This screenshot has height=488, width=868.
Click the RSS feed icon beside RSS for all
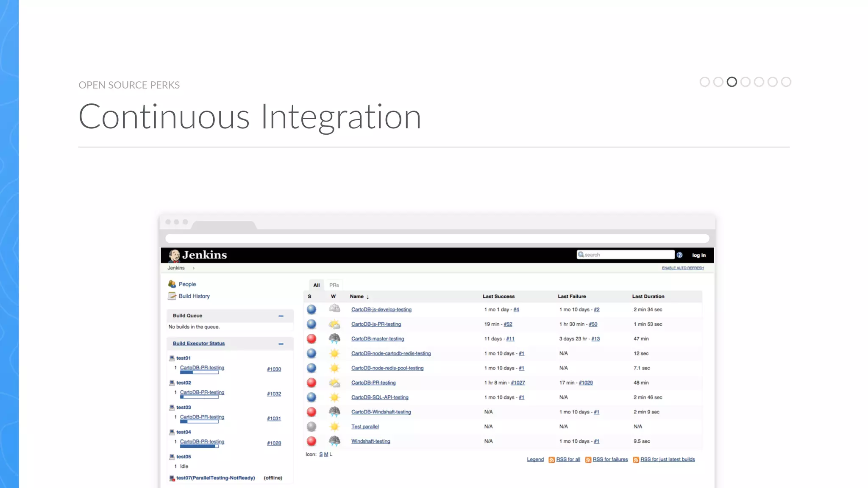551,460
